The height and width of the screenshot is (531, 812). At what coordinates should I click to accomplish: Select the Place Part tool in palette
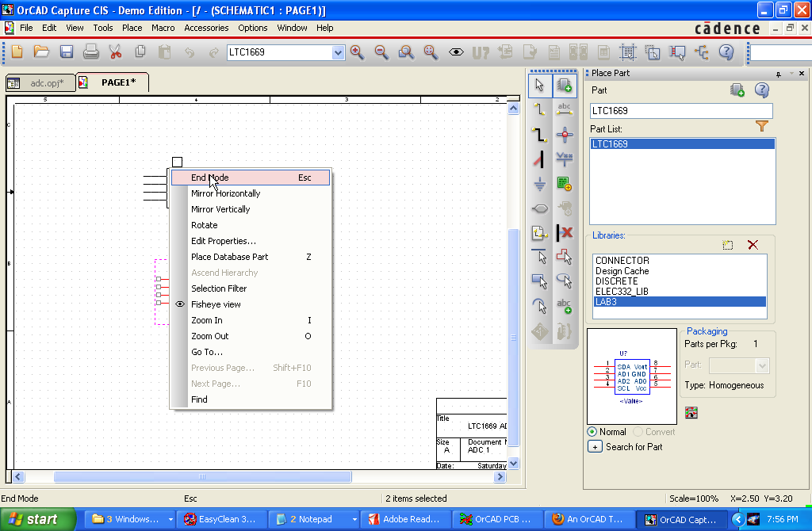coord(565,86)
